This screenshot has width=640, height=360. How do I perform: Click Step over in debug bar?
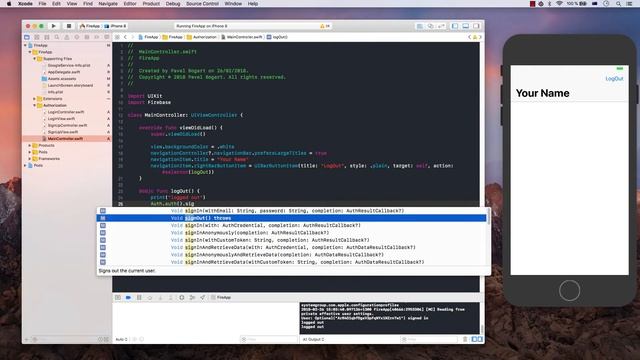[x=150, y=298]
